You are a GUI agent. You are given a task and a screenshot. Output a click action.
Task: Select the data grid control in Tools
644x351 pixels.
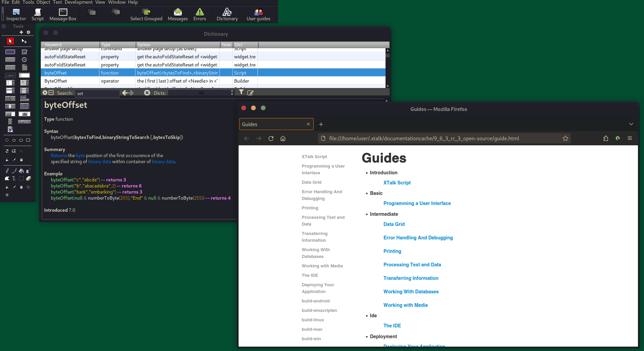pyautogui.click(x=24, y=83)
